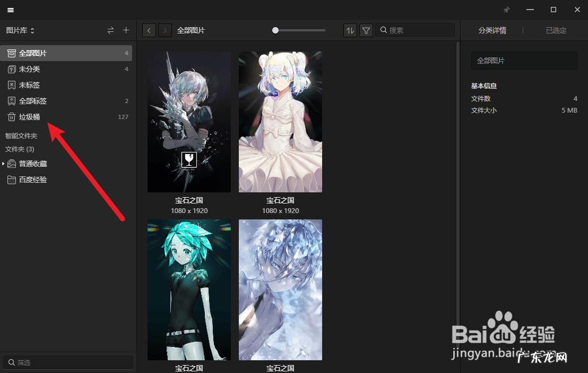The height and width of the screenshot is (373, 588).
Task: Open the sort order options
Action: [x=350, y=30]
